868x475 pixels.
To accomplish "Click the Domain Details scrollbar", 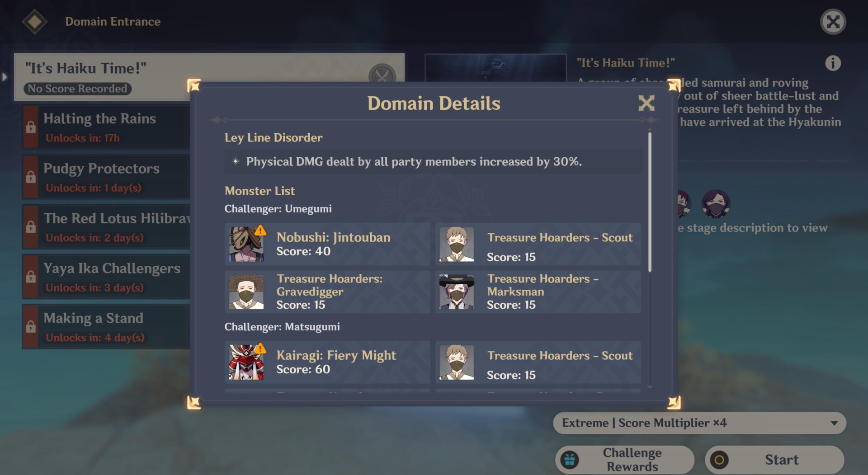I will [650, 202].
